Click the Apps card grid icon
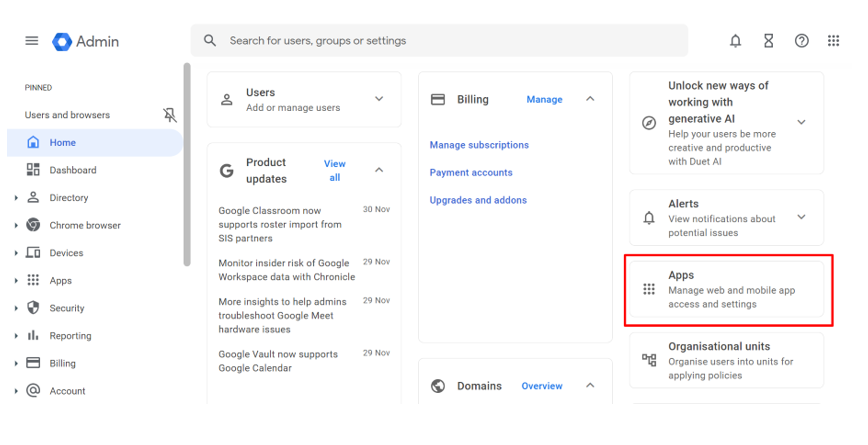 649,289
